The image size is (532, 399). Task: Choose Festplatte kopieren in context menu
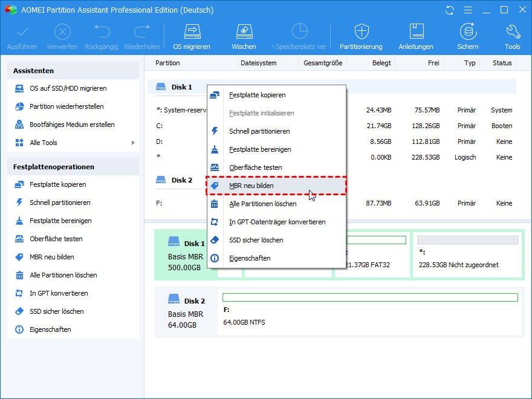tap(276, 95)
